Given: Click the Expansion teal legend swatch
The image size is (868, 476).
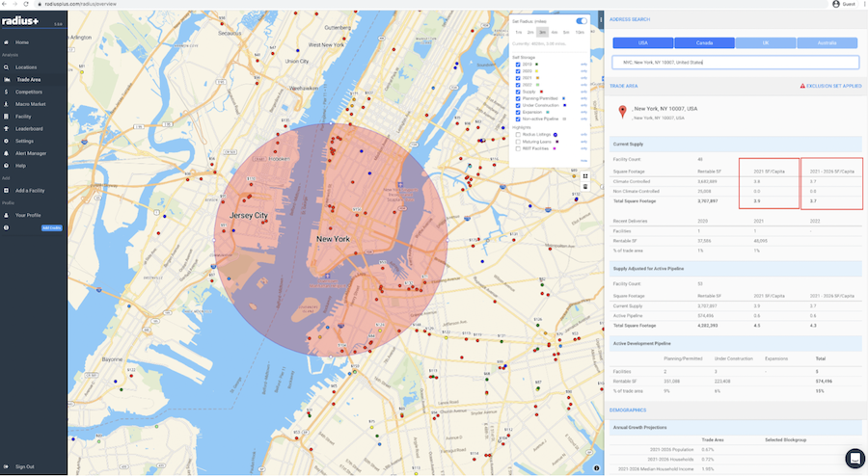Looking at the screenshot, I should [548, 112].
